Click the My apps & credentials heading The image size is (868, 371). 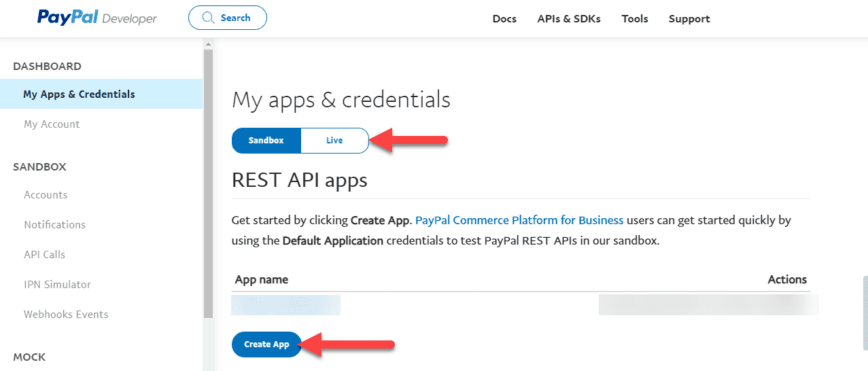click(341, 100)
